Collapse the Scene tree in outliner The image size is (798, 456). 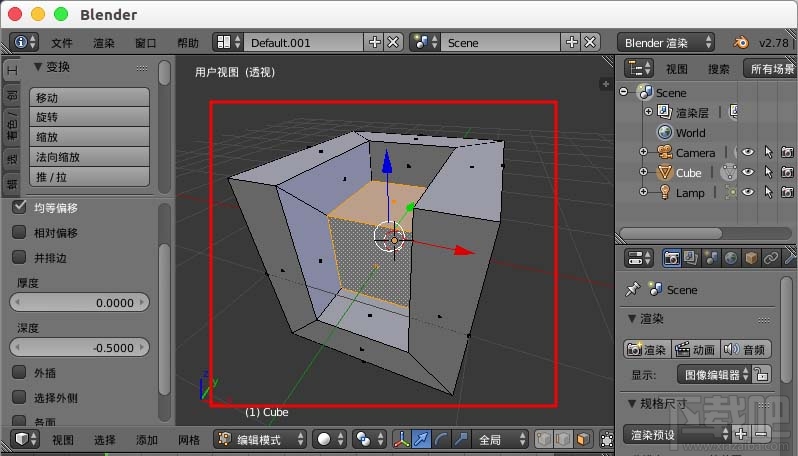click(x=624, y=92)
